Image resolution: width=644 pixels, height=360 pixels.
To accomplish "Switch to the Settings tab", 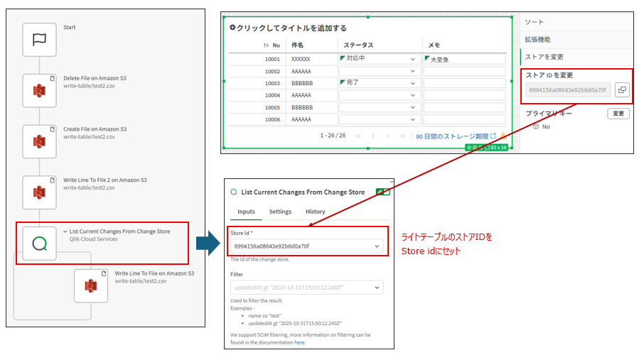I will coord(280,212).
